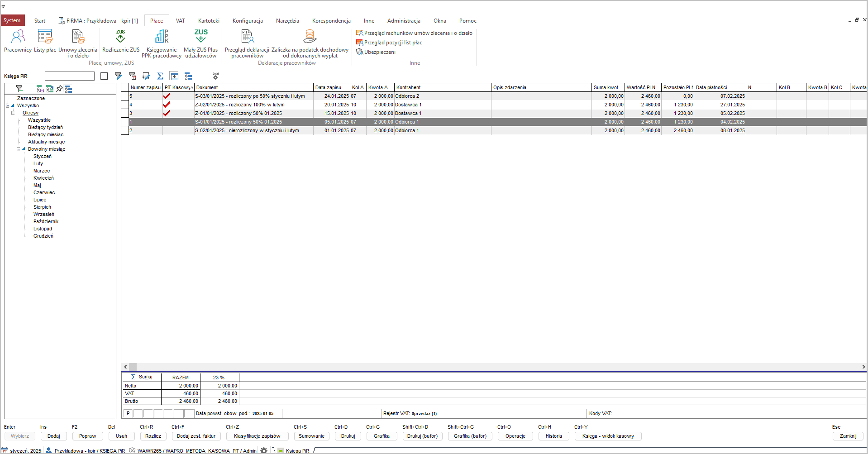Sort by PIT Kasowy column header
This screenshot has height=454, width=868.
pyautogui.click(x=178, y=87)
